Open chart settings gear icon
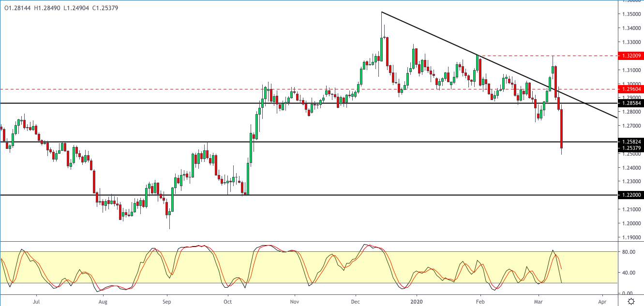 pos(631,301)
